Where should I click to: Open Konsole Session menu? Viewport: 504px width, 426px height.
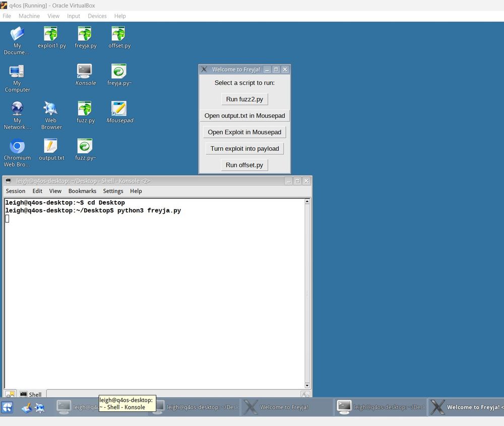[16, 191]
